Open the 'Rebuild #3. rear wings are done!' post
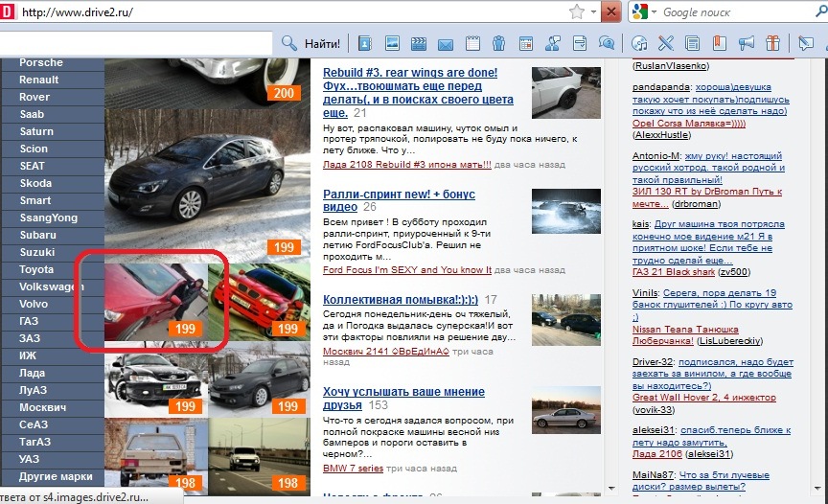The height and width of the screenshot is (504, 828). tap(418, 92)
